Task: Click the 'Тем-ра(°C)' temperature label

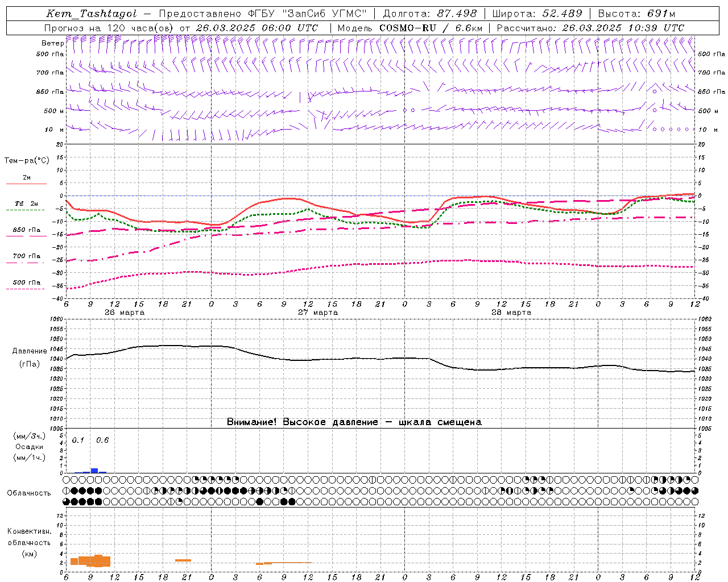Action: pyautogui.click(x=27, y=161)
